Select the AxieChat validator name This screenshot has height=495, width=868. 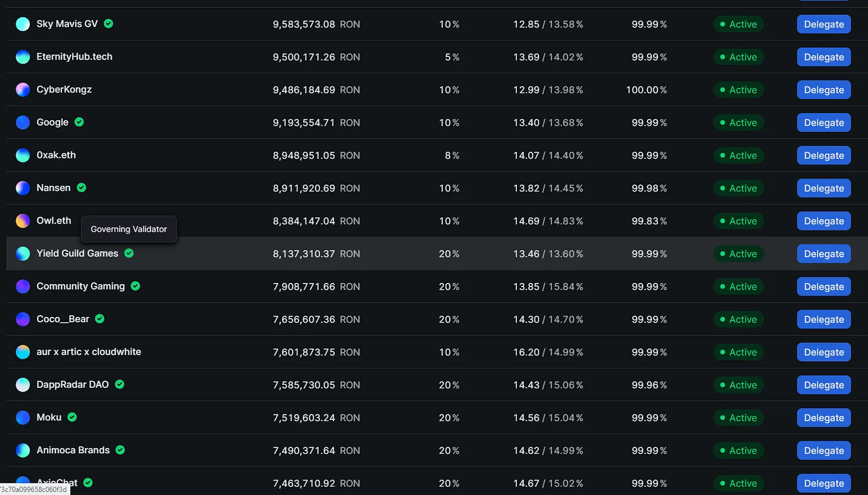pos(57,482)
